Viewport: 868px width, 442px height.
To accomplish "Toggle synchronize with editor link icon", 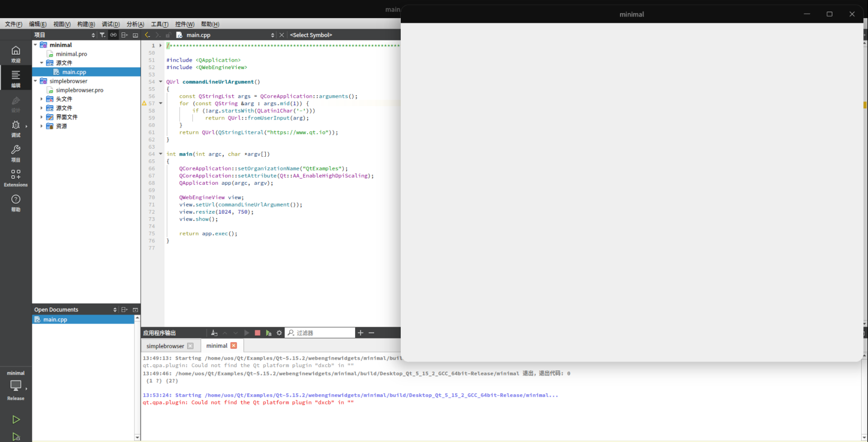I will click(113, 35).
